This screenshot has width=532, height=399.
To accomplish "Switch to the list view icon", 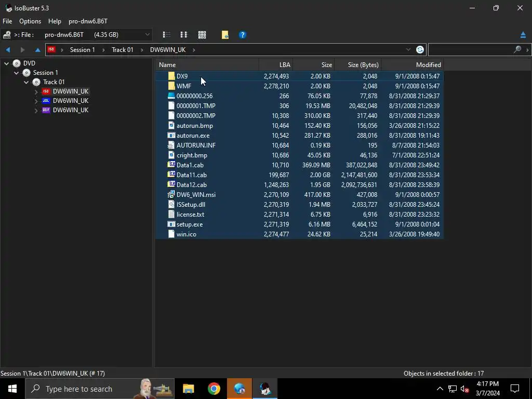I will 166,35.
